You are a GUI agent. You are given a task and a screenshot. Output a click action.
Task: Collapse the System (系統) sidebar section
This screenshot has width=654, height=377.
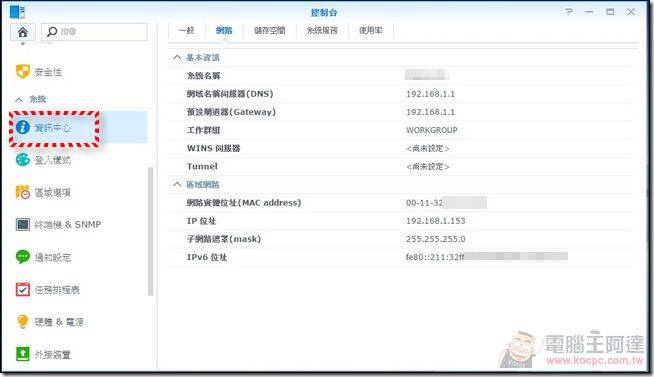[x=19, y=99]
